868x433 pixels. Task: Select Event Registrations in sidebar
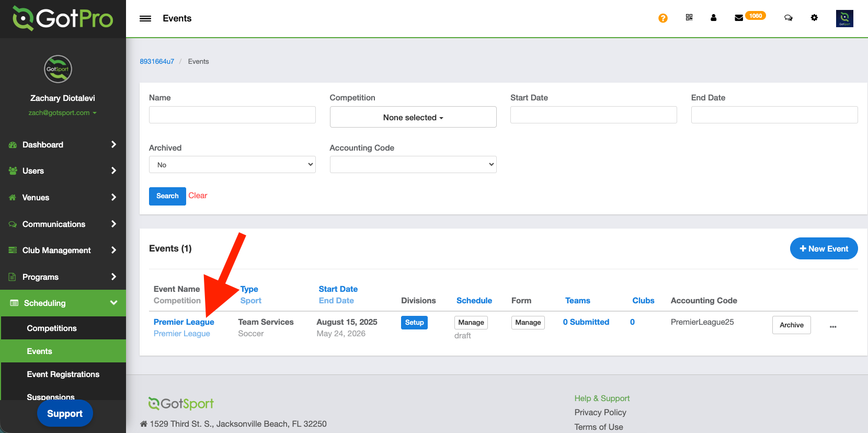pyautogui.click(x=63, y=374)
